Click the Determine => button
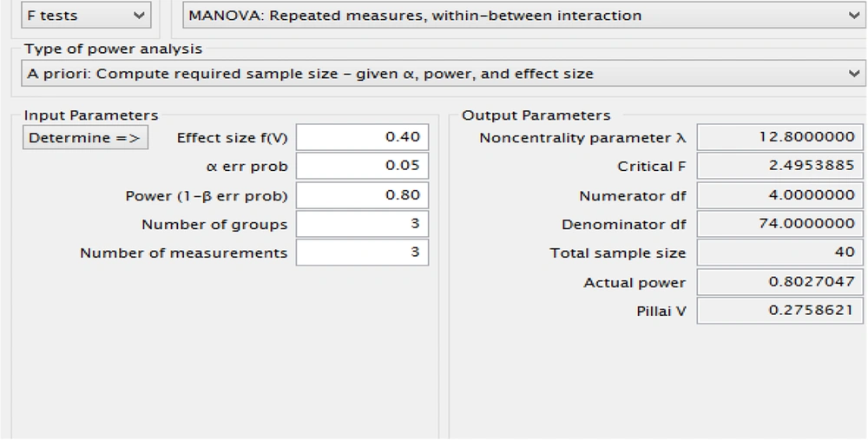This screenshot has height=440, width=868. 84,138
